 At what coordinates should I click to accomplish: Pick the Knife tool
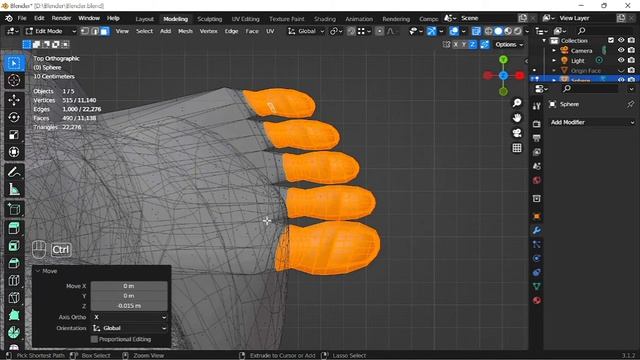point(14,298)
